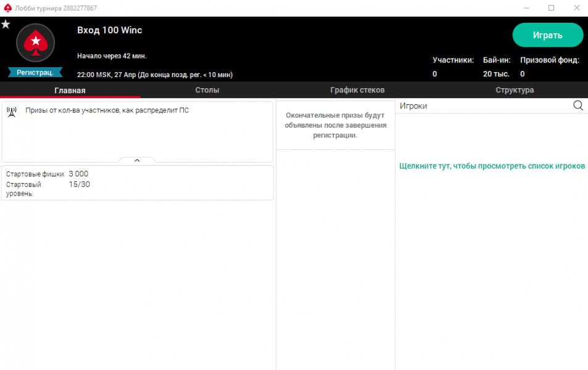Focus the Игроки search field
Viewport: 588px width, 370px height.
[x=484, y=105]
